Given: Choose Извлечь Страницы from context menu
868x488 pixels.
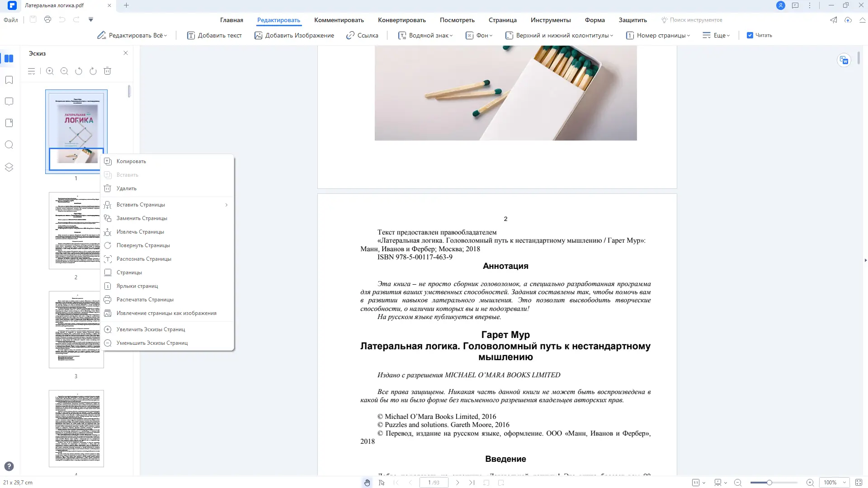Looking at the screenshot, I should coord(140,232).
